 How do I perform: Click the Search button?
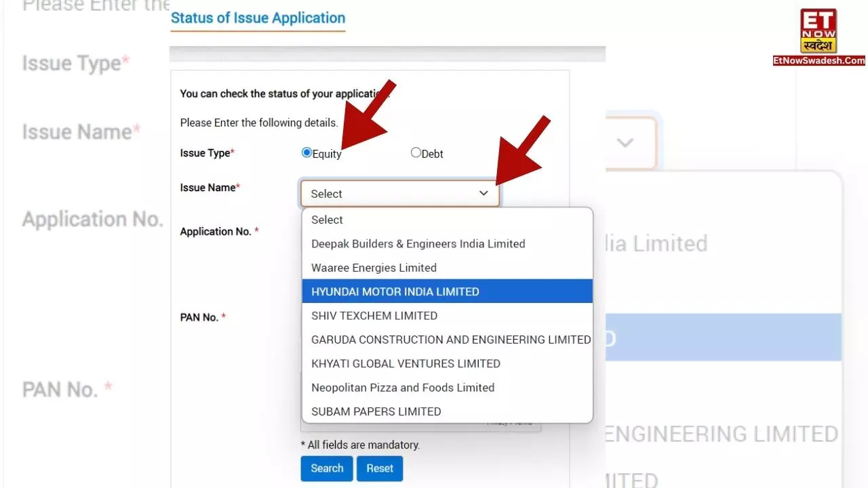click(x=327, y=468)
